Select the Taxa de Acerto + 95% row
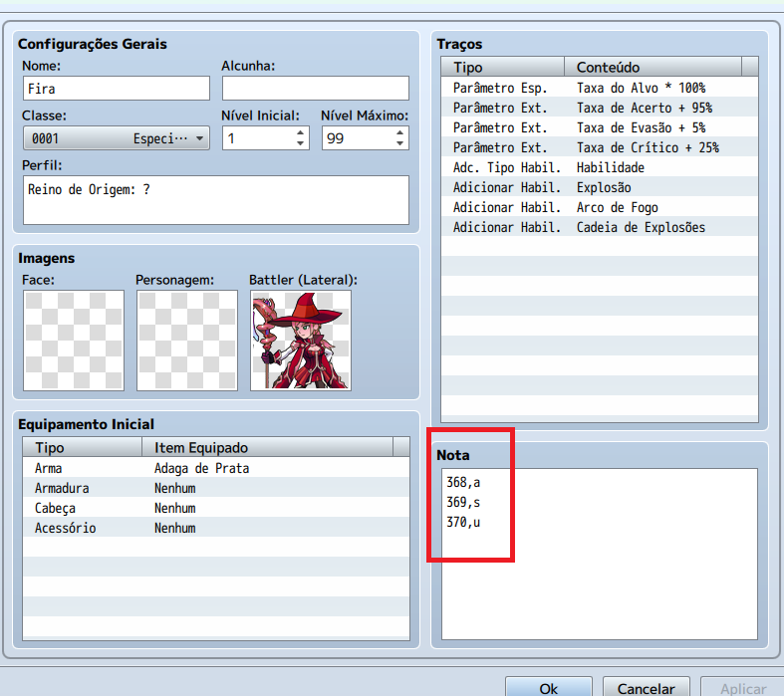784x696 pixels. [600, 108]
